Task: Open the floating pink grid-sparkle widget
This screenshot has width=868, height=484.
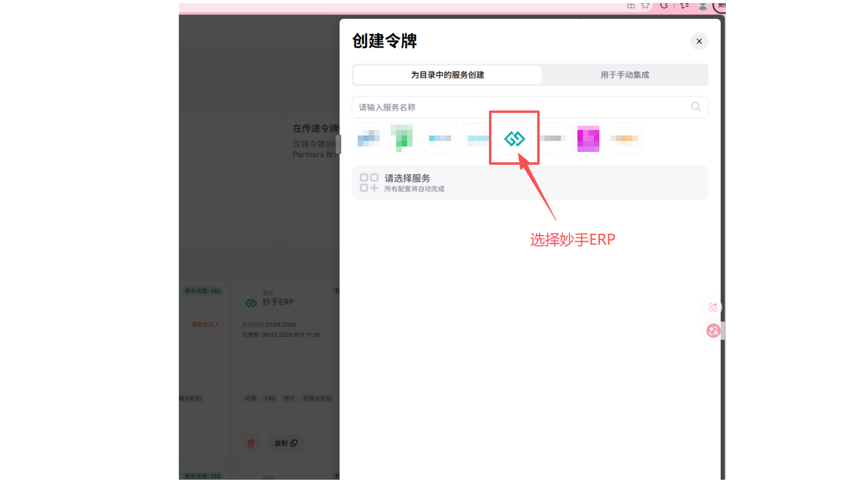Action: (713, 307)
